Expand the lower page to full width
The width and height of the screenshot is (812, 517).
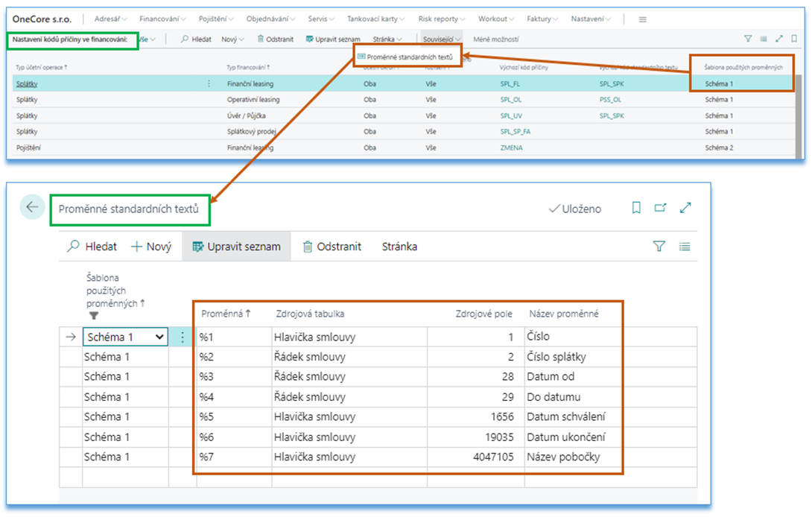pyautogui.click(x=685, y=209)
